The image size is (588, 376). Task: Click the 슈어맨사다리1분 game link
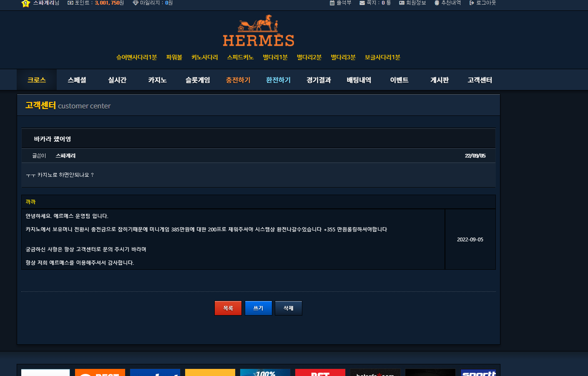[136, 58]
